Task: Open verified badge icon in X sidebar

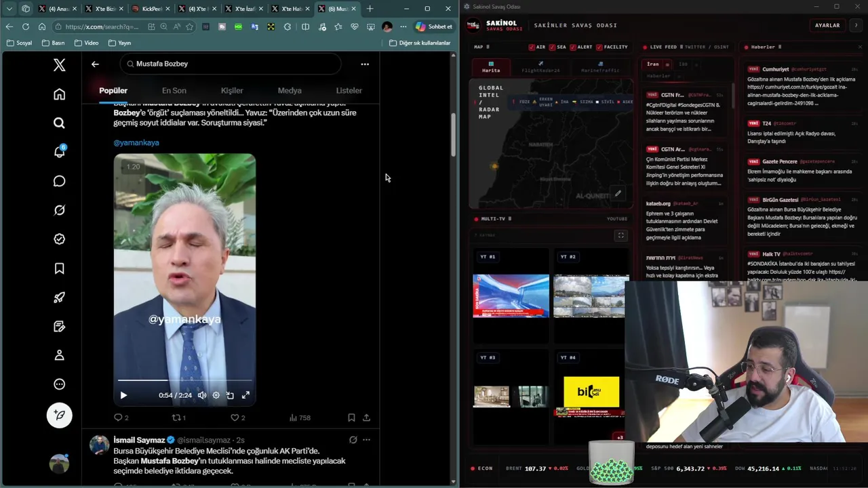Action: pos(60,239)
